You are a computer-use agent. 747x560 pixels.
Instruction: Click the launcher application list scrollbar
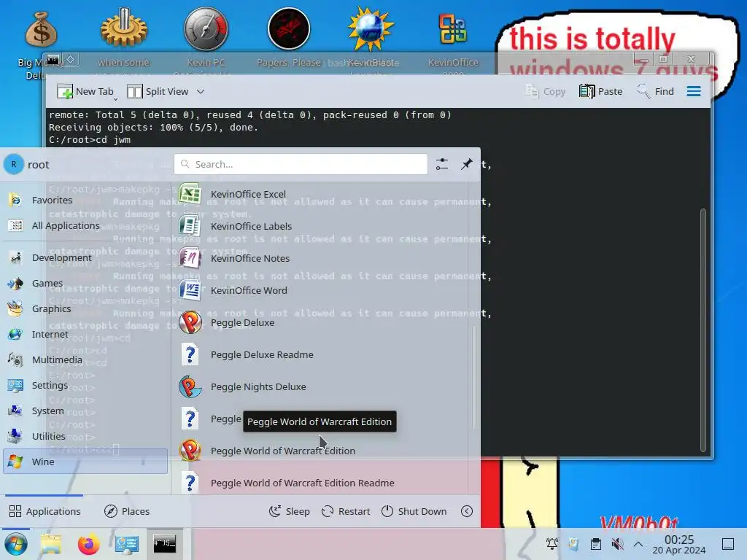(x=474, y=377)
